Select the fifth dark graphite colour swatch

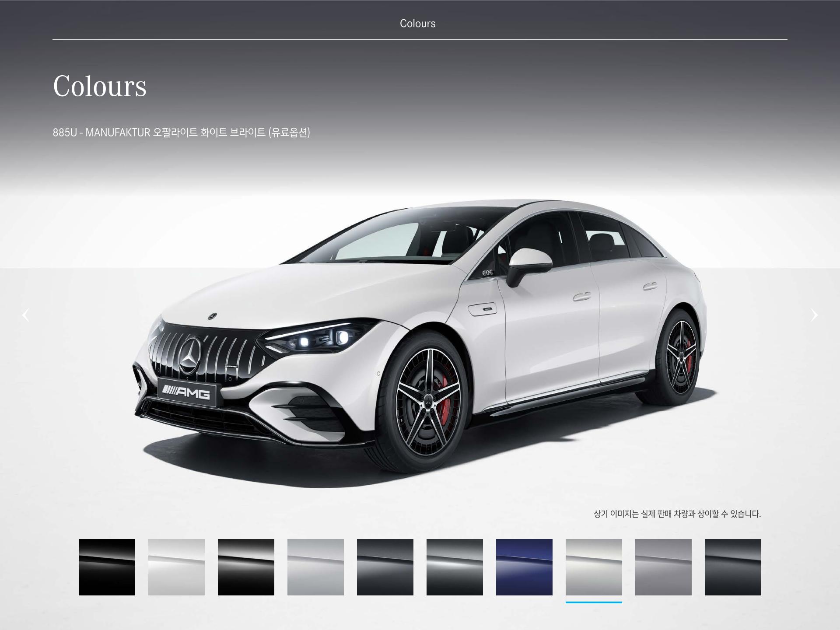(385, 567)
